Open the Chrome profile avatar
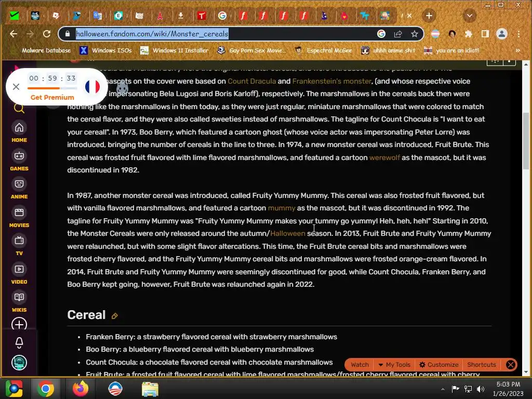 point(502,34)
